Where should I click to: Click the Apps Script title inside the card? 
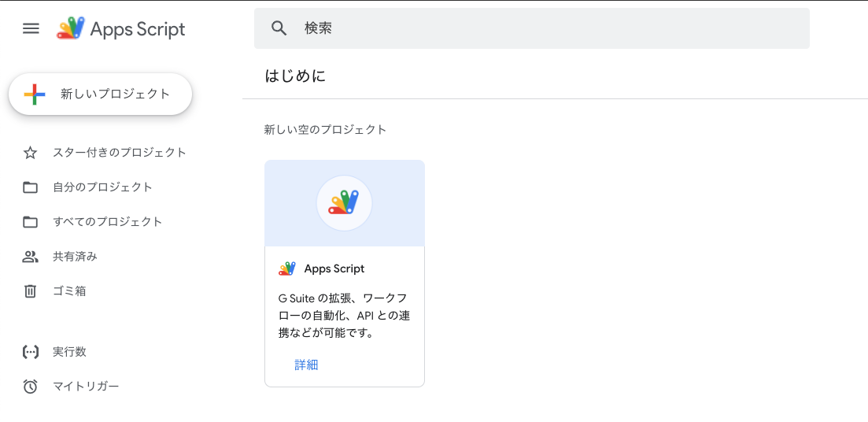tap(334, 268)
